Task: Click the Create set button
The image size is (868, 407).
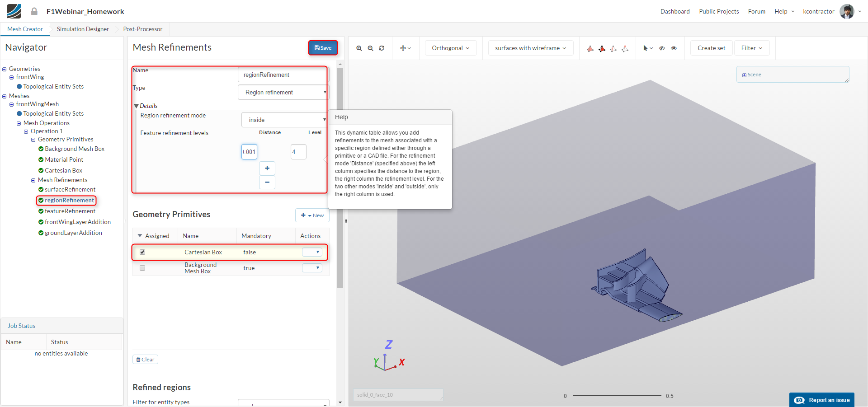Action: [711, 48]
